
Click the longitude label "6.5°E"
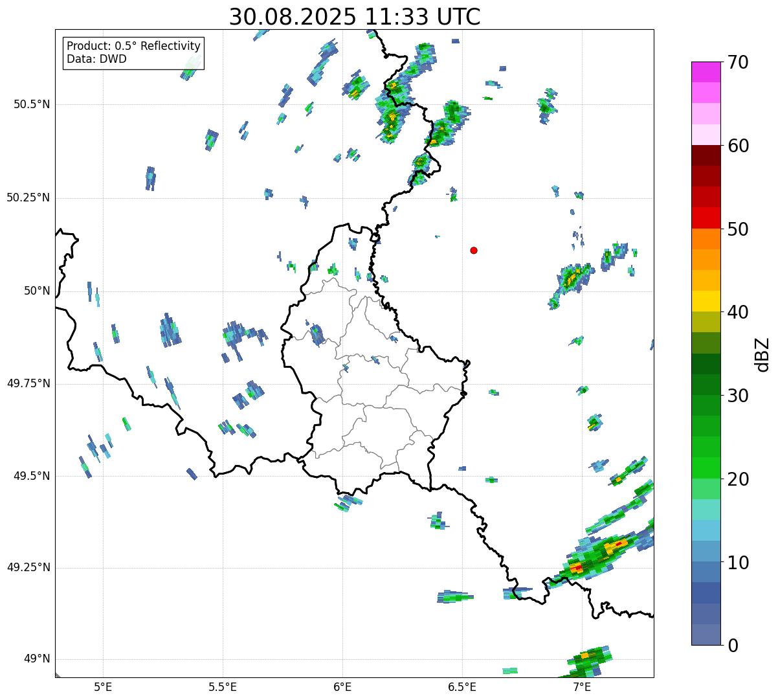pos(462,686)
